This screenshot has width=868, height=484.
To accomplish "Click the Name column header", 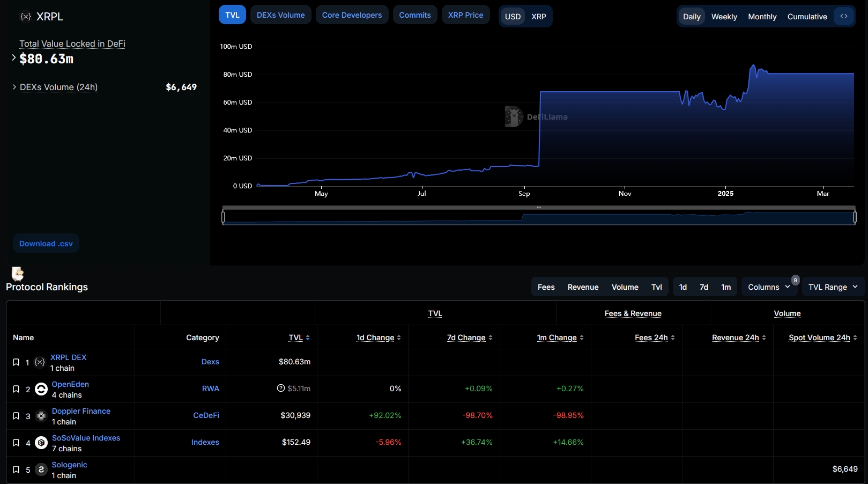I will click(24, 338).
